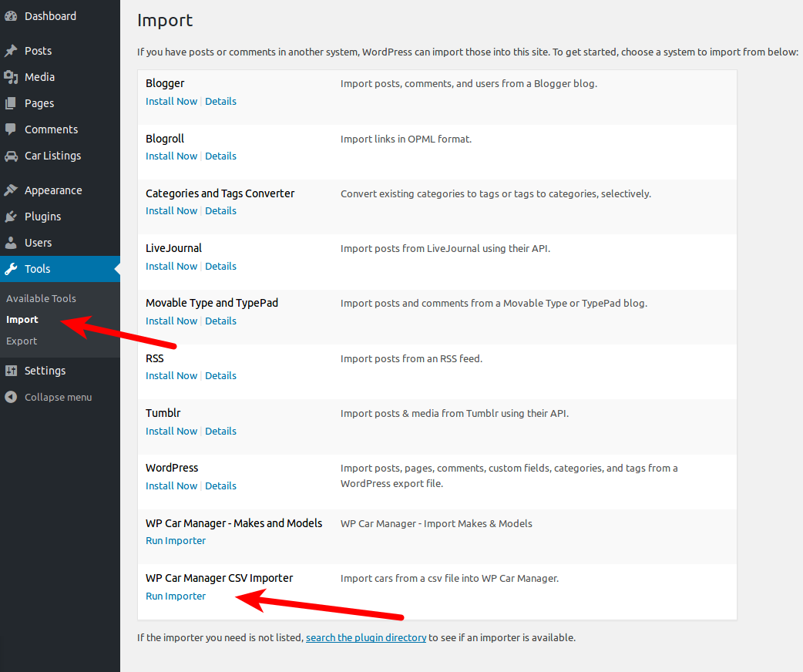The width and height of the screenshot is (803, 672).
Task: View Details for Blogroll importer
Action: 220,156
